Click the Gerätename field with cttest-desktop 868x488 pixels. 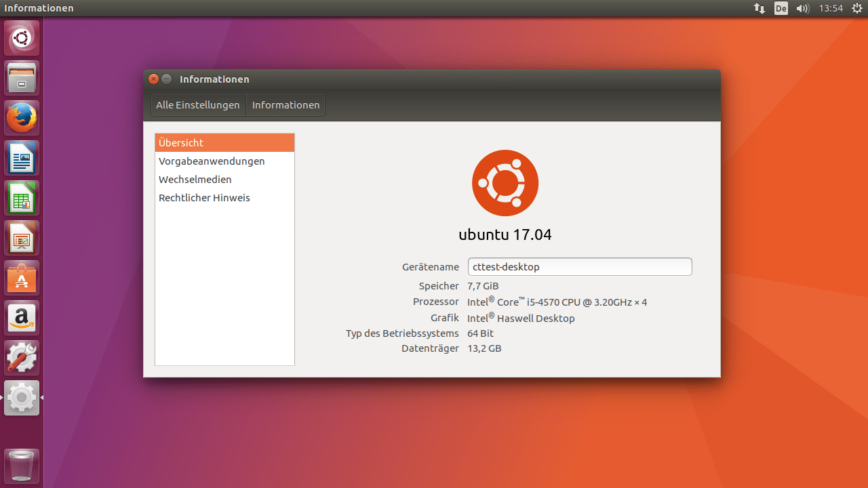coord(580,266)
